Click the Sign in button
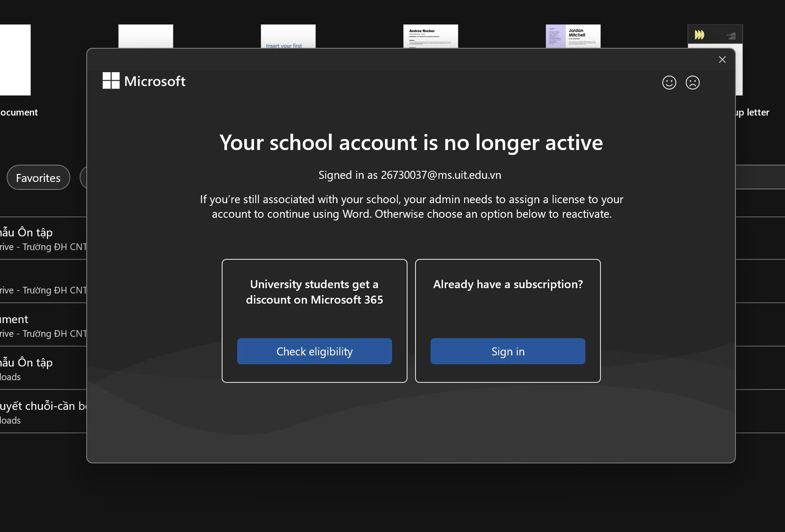This screenshot has width=785, height=532. tap(508, 351)
